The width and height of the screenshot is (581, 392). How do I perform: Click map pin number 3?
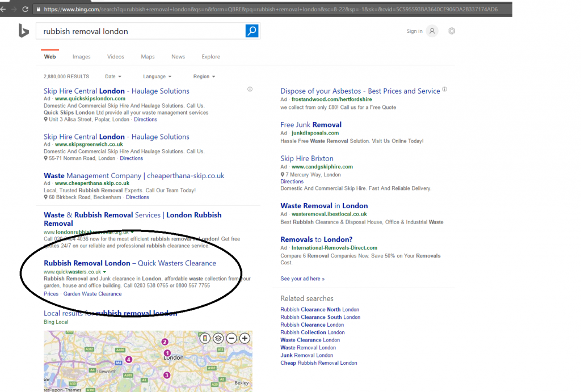[x=167, y=375]
